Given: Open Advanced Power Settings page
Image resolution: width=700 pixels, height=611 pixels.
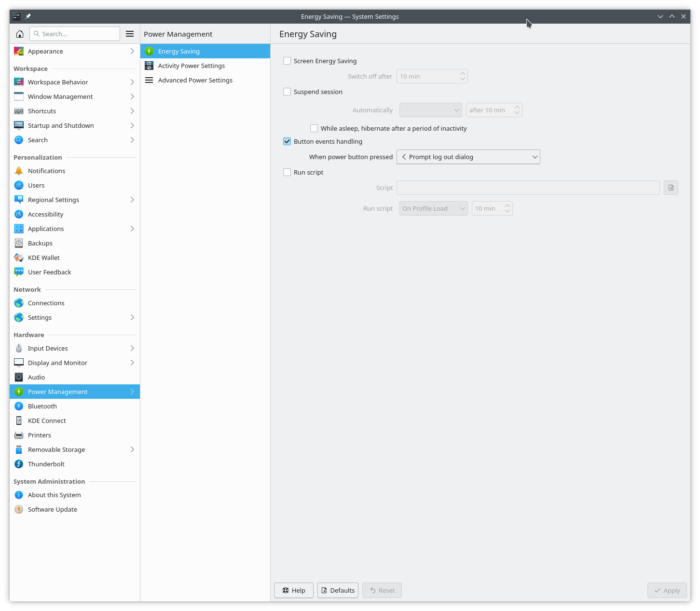Looking at the screenshot, I should point(195,80).
